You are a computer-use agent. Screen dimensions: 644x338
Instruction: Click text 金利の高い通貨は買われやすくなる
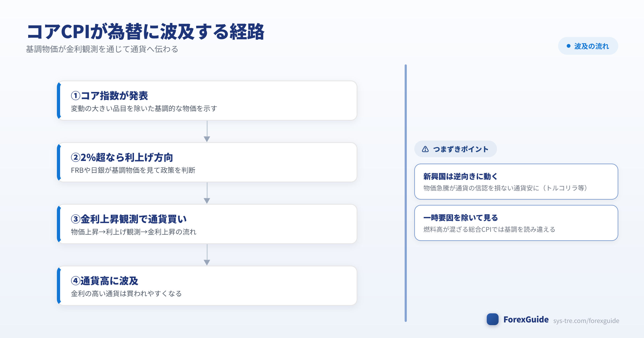[x=126, y=293]
